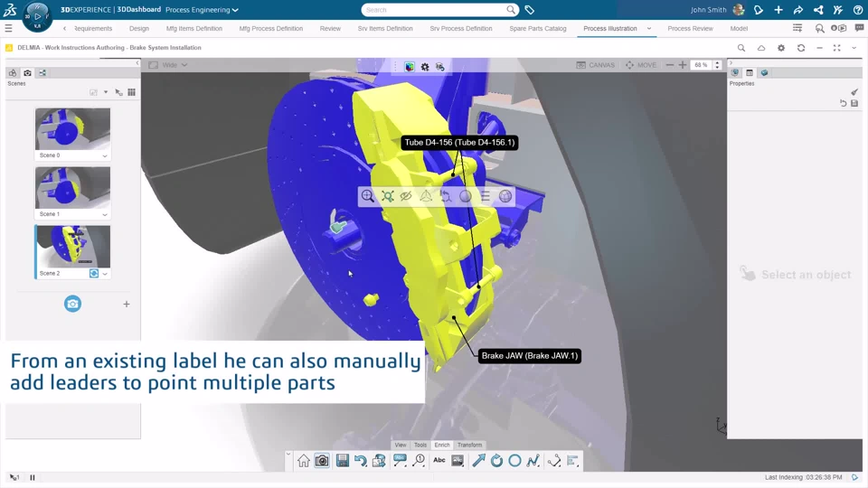Expand the Scene 0 options chevron

pyautogui.click(x=105, y=155)
